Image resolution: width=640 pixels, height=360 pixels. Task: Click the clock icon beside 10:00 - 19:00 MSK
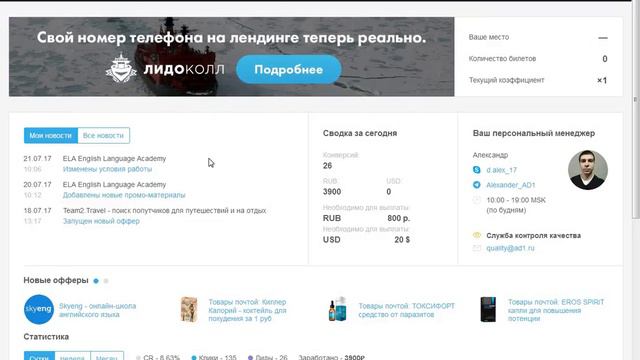[x=476, y=200]
